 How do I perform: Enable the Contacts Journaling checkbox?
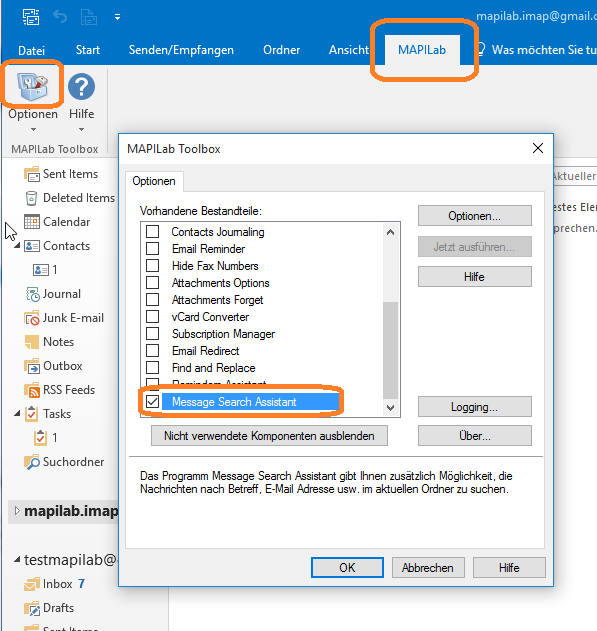(152, 232)
